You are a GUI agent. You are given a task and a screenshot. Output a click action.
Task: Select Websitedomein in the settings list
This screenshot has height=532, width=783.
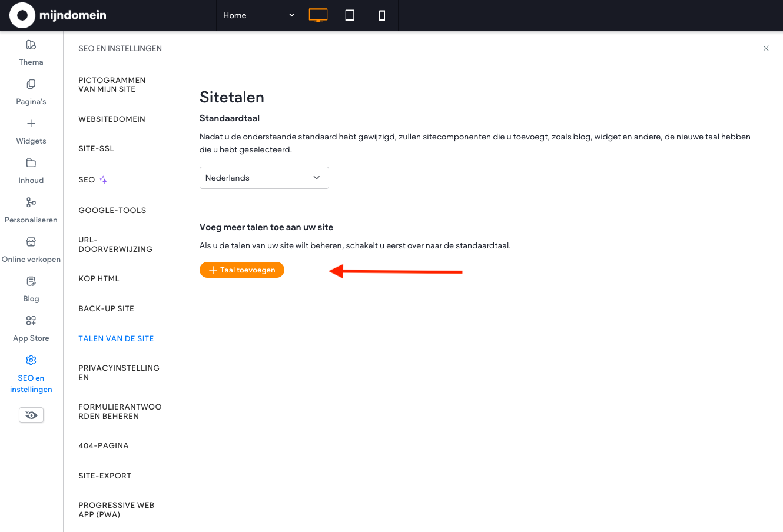click(112, 119)
